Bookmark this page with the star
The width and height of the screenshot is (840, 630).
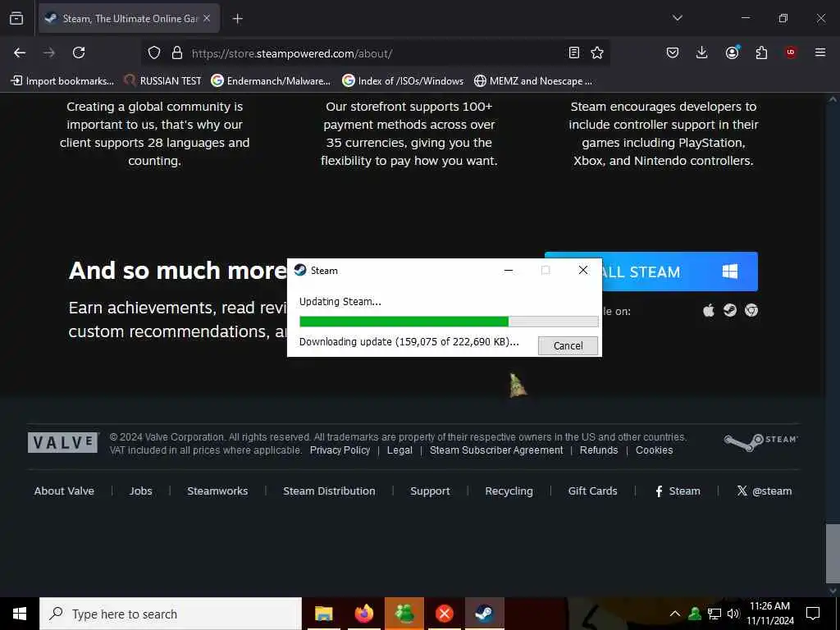[597, 52]
